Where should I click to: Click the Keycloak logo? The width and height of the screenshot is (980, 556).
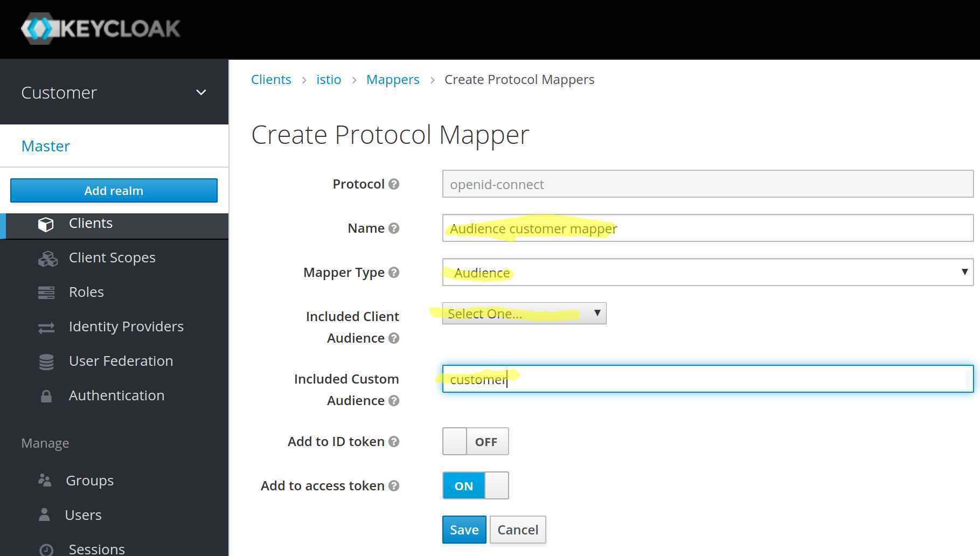pyautogui.click(x=101, y=29)
